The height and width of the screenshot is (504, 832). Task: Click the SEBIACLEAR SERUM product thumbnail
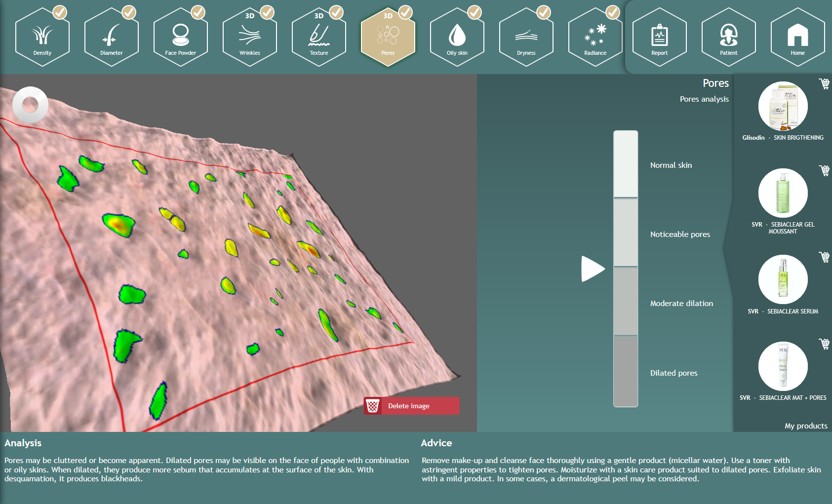[x=783, y=279]
